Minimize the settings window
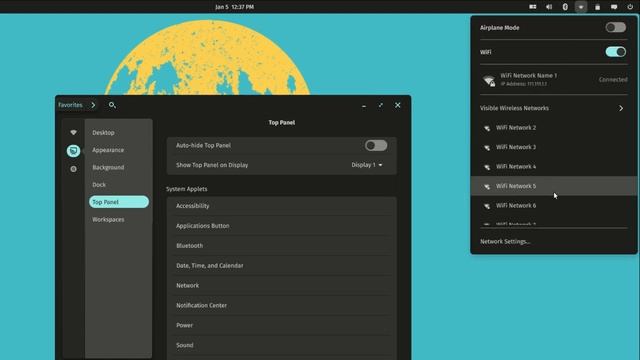640x360 pixels. [x=364, y=106]
